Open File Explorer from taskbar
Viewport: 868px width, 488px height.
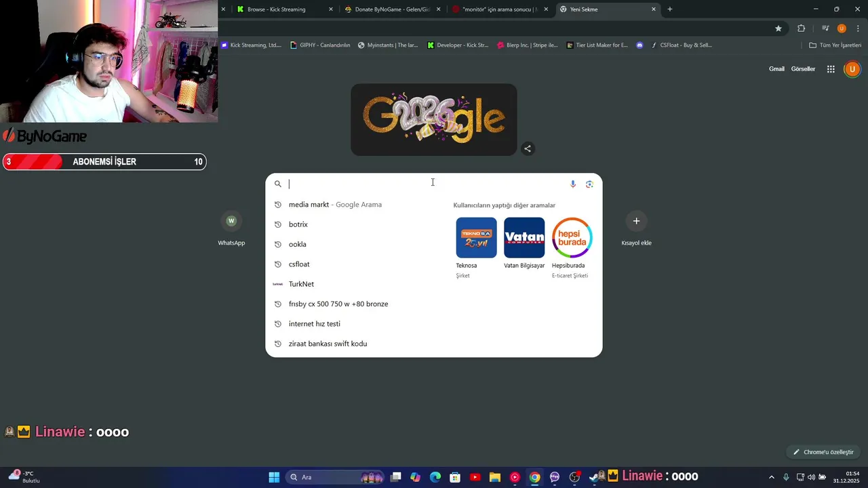point(495,477)
